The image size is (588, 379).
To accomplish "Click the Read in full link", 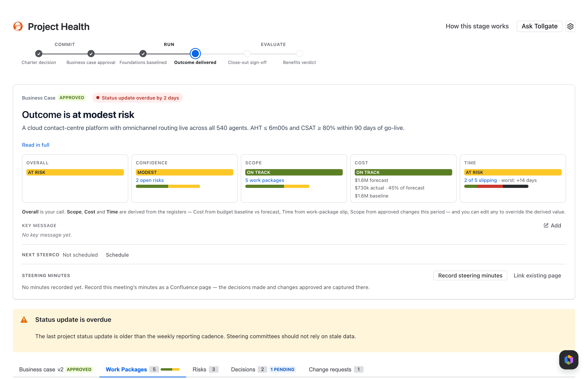I will click(36, 145).
